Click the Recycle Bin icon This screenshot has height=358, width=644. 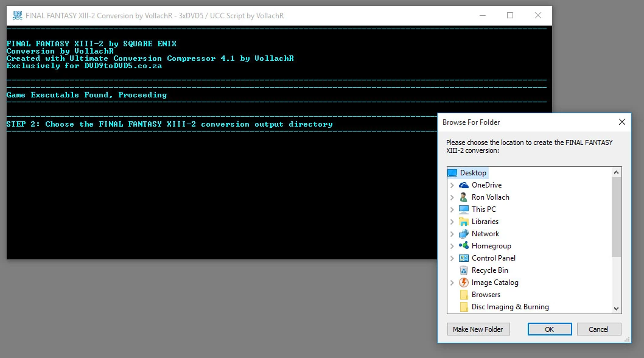(464, 270)
